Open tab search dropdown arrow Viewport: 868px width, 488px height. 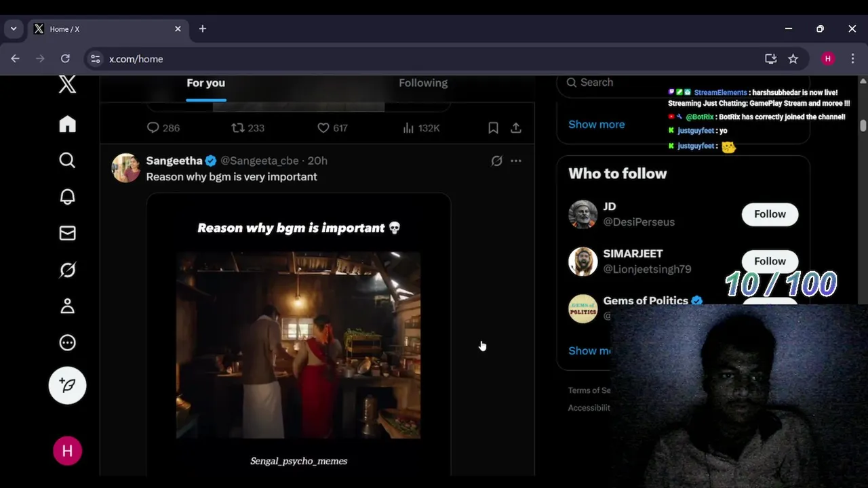pos(13,29)
